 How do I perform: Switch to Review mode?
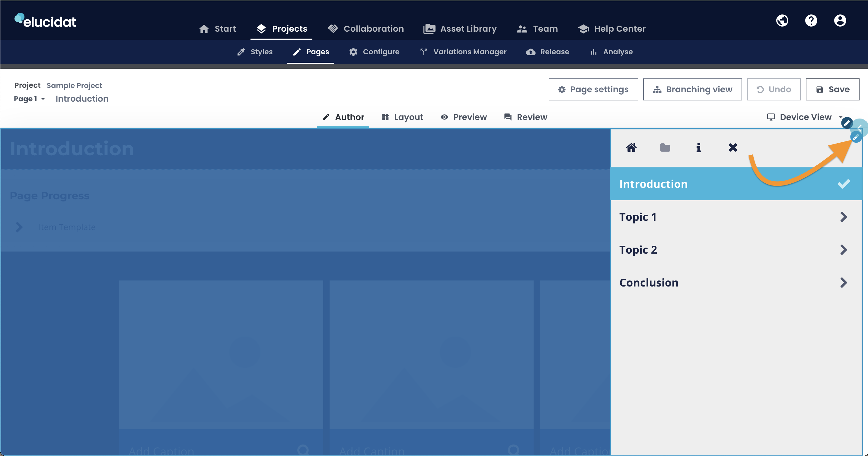click(525, 117)
